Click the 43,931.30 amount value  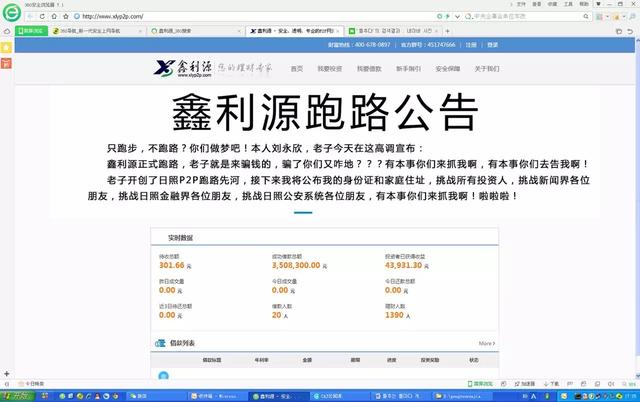pyautogui.click(x=403, y=265)
